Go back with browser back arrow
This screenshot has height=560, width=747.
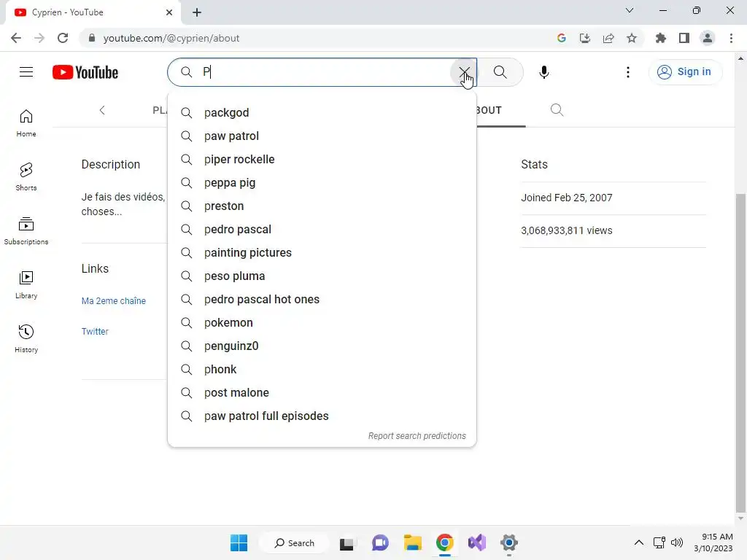click(16, 38)
